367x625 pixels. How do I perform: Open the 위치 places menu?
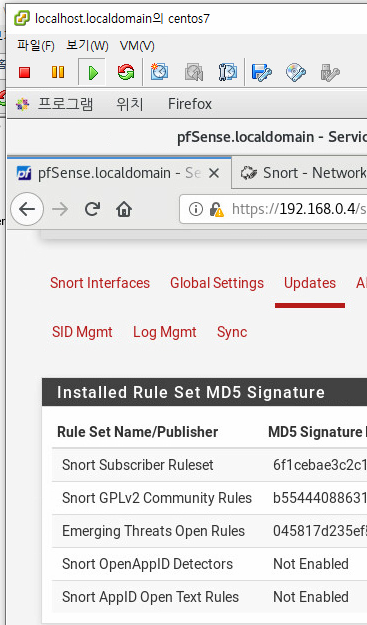click(x=130, y=104)
